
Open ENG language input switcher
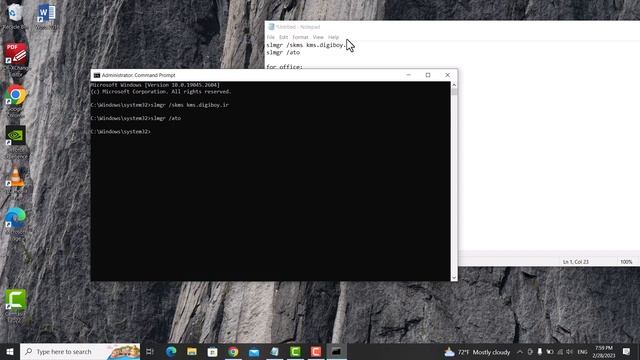(582, 352)
